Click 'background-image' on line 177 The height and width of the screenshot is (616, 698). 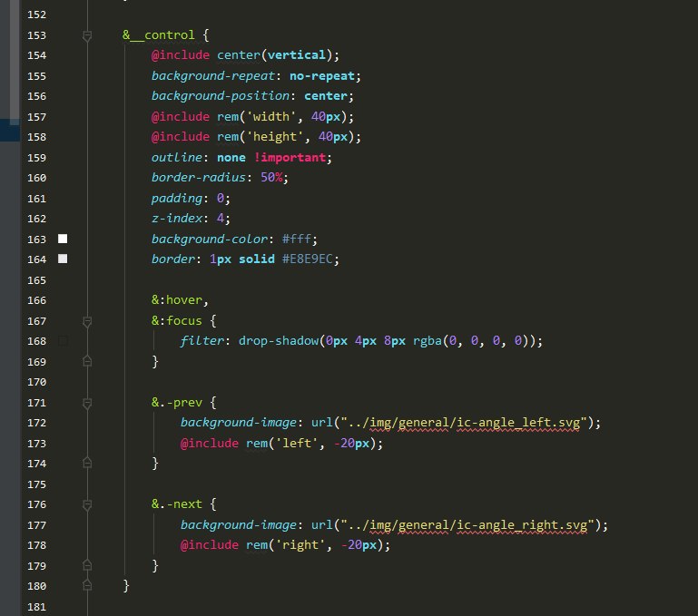pyautogui.click(x=238, y=525)
